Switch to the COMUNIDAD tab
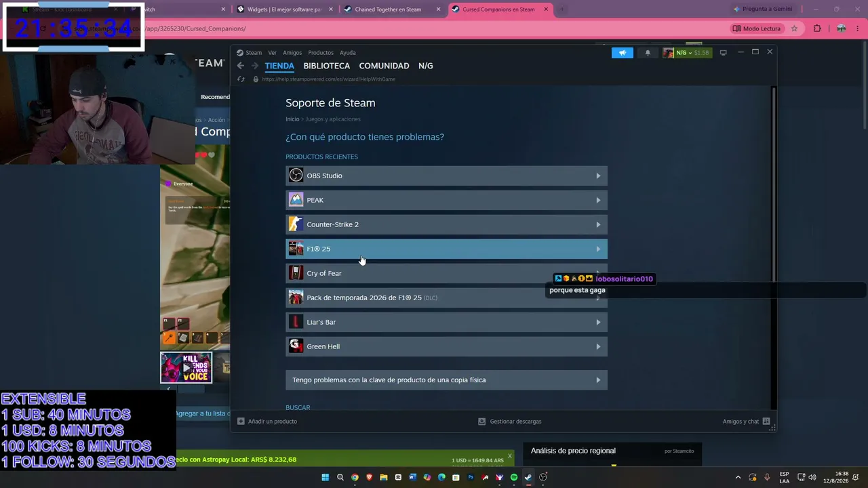Screen dimensions: 868x488 tap(384, 66)
